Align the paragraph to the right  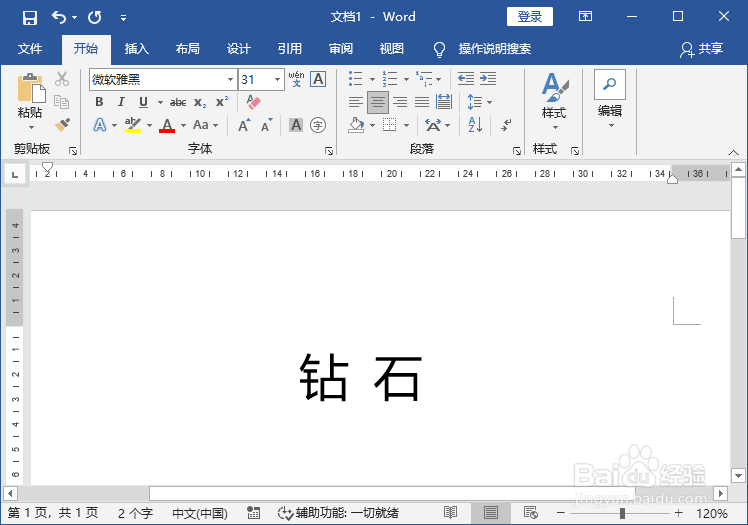(400, 102)
